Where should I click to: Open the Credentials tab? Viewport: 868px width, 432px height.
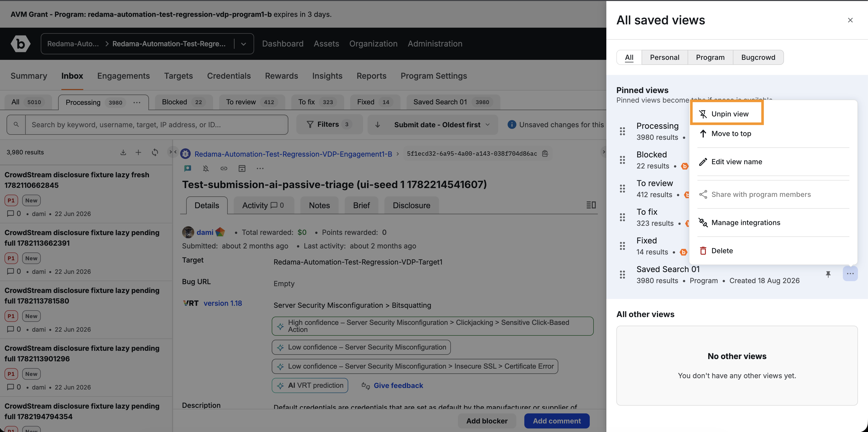(229, 76)
